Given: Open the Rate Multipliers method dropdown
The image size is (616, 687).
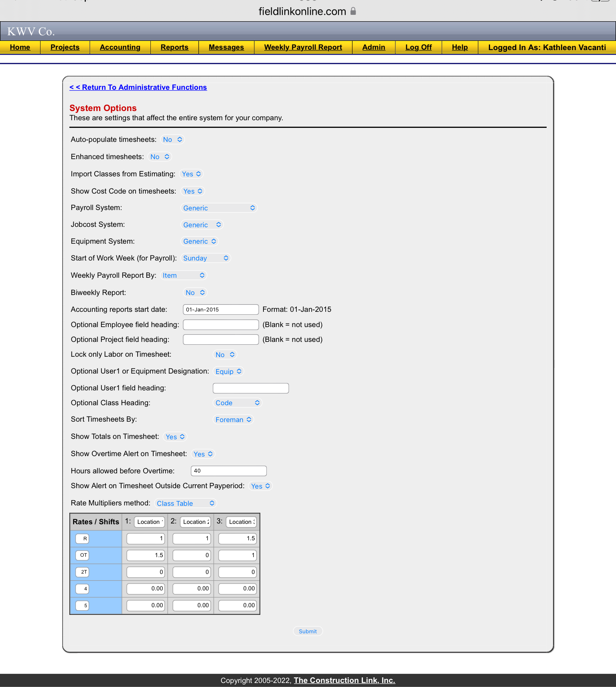Looking at the screenshot, I should tap(186, 503).
